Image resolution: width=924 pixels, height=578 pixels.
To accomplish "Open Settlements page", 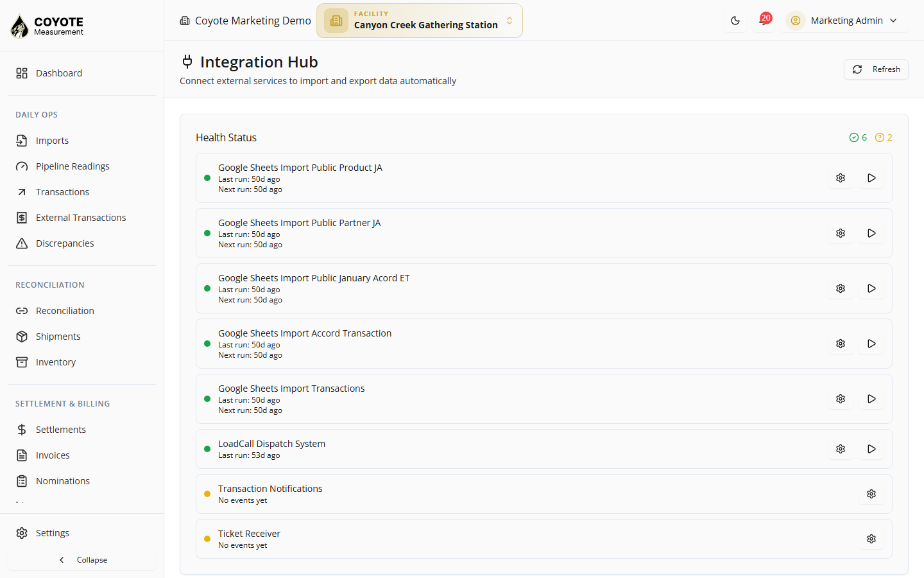I will 81,430.
